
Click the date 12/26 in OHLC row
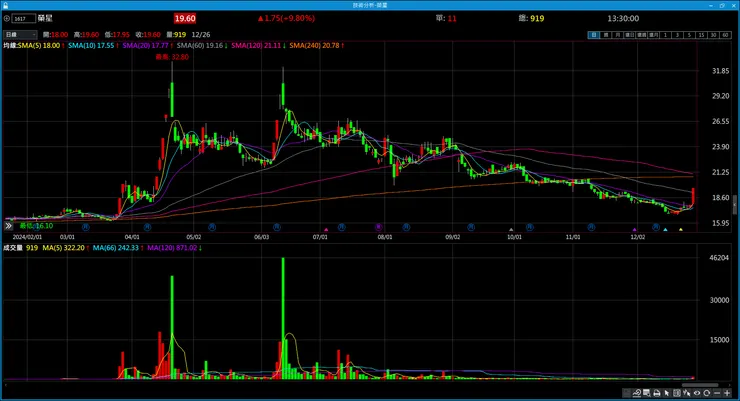click(x=201, y=34)
